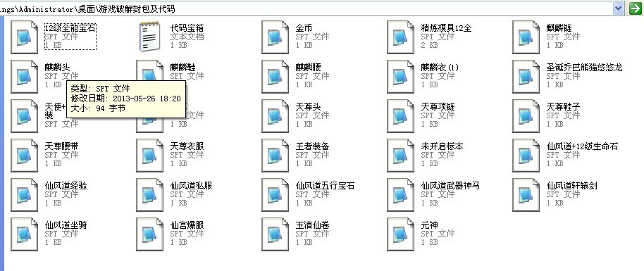Select the 圣诞乔巴熊猫悠悠龙 file icon
644x271 pixels.
pos(526,77)
